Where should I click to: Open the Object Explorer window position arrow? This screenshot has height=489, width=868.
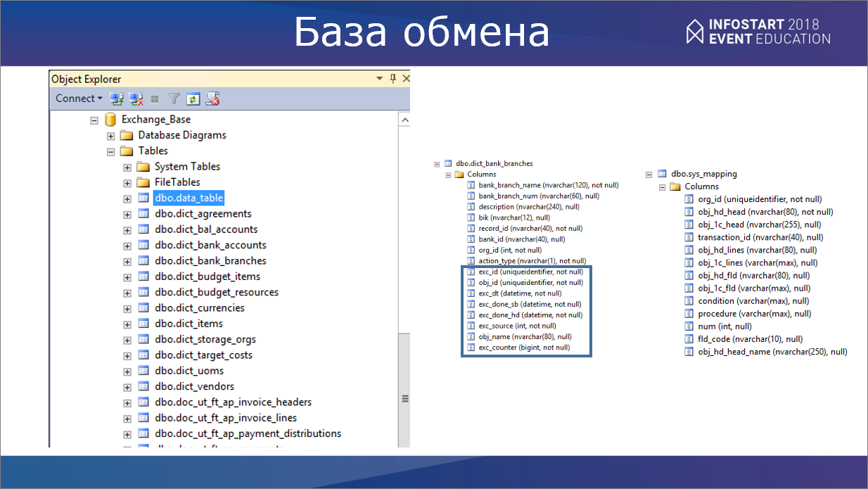[x=380, y=79]
